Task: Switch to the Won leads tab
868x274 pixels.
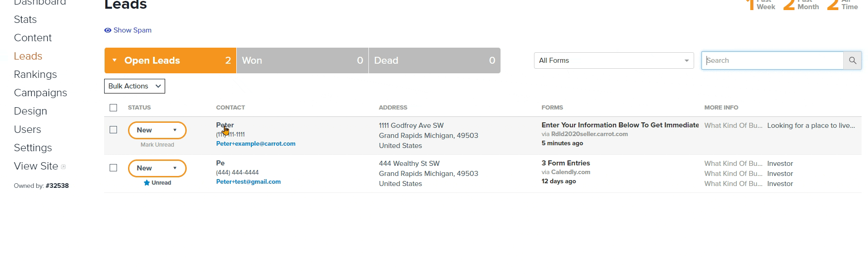Action: tap(302, 60)
